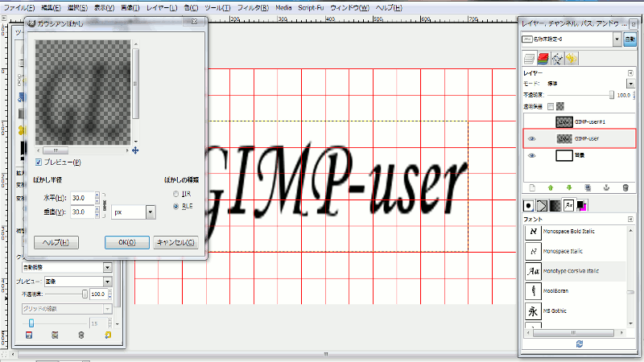Select the MoolBoran font entry
644x362 pixels.
[575, 291]
